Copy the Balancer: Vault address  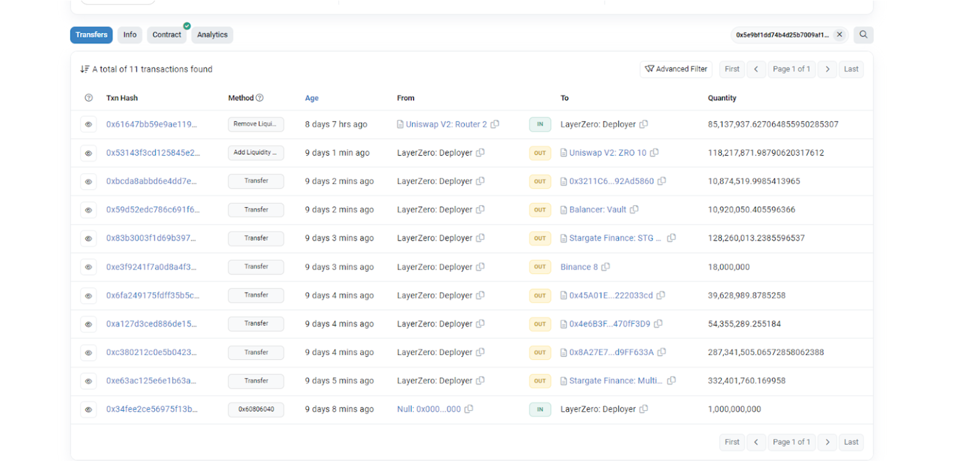point(634,210)
